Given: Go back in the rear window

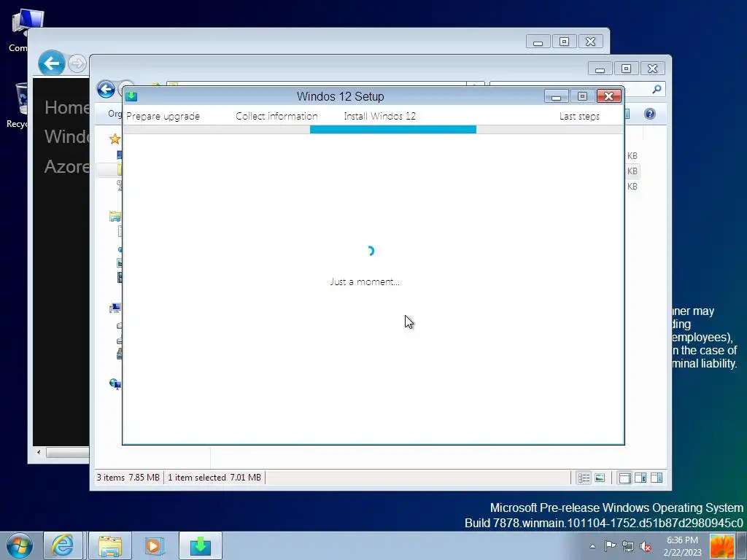Looking at the screenshot, I should pyautogui.click(x=52, y=63).
